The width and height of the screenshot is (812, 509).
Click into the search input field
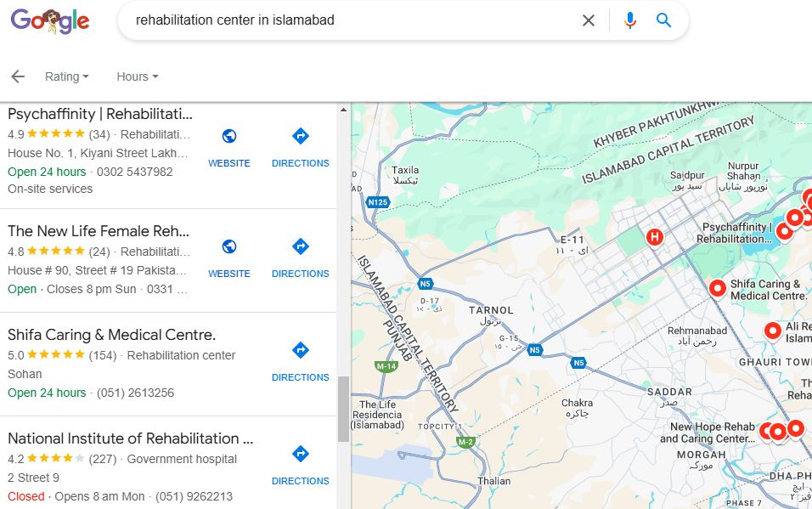pyautogui.click(x=340, y=20)
